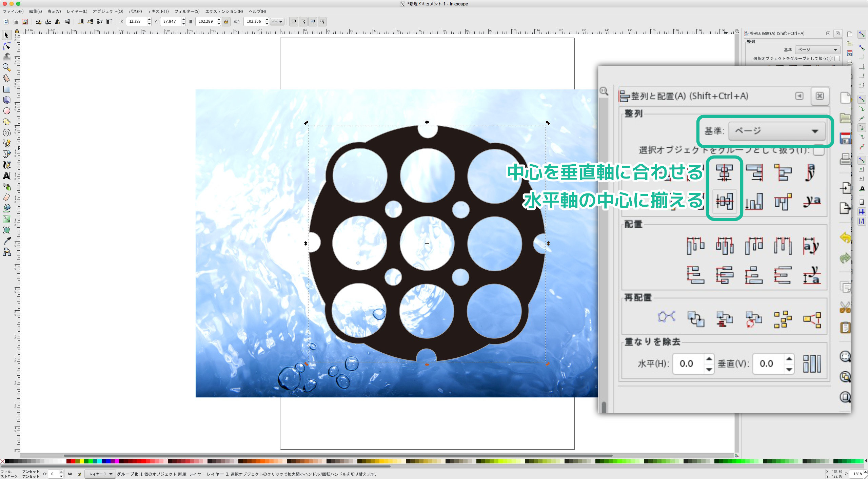Screen dimensions: 868x479
Task: Toggle scale rounded corners button
Action: point(303,22)
